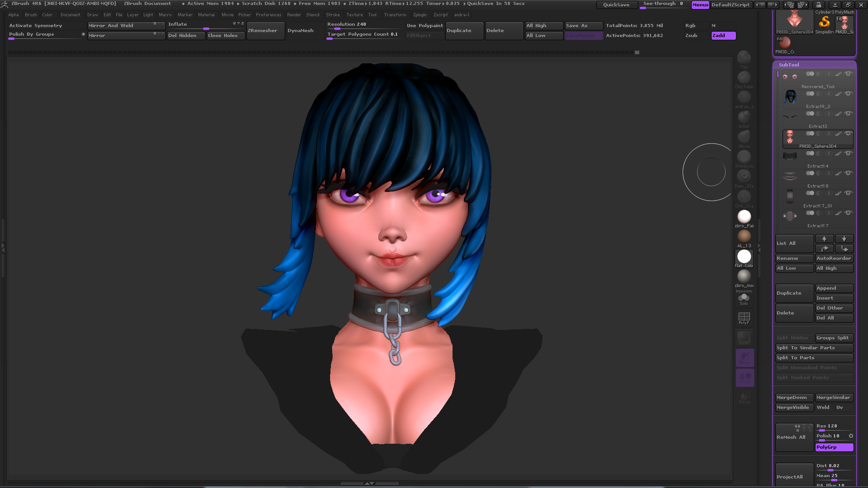Select the Extract9_2 hair subtool thumbnail
Image resolution: width=868 pixels, height=488 pixels.
coord(790,97)
